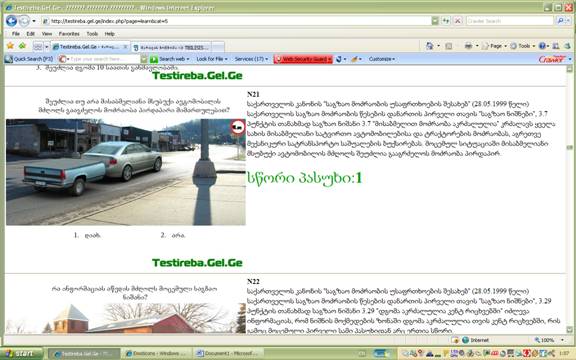
Task: Open the 100% zoom level control
Action: coord(548,340)
